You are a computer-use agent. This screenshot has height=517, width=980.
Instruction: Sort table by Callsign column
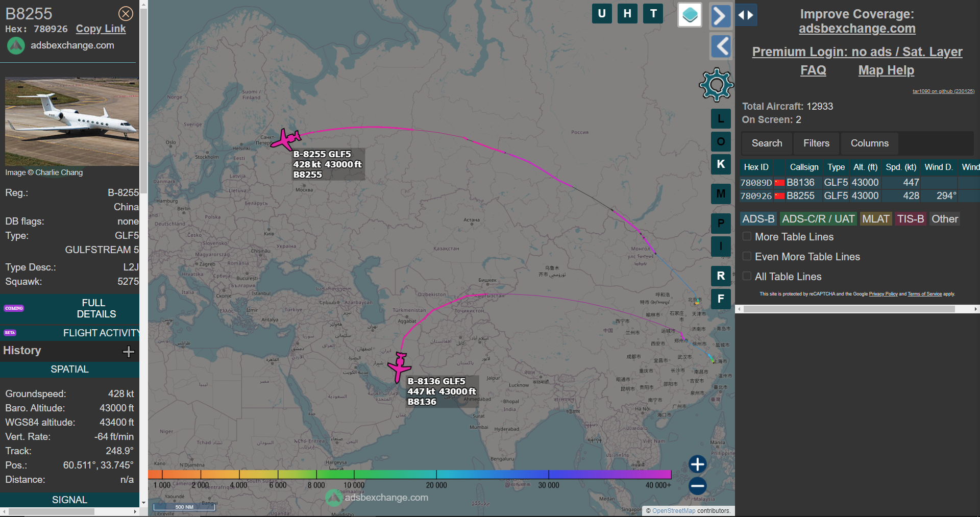click(x=804, y=167)
